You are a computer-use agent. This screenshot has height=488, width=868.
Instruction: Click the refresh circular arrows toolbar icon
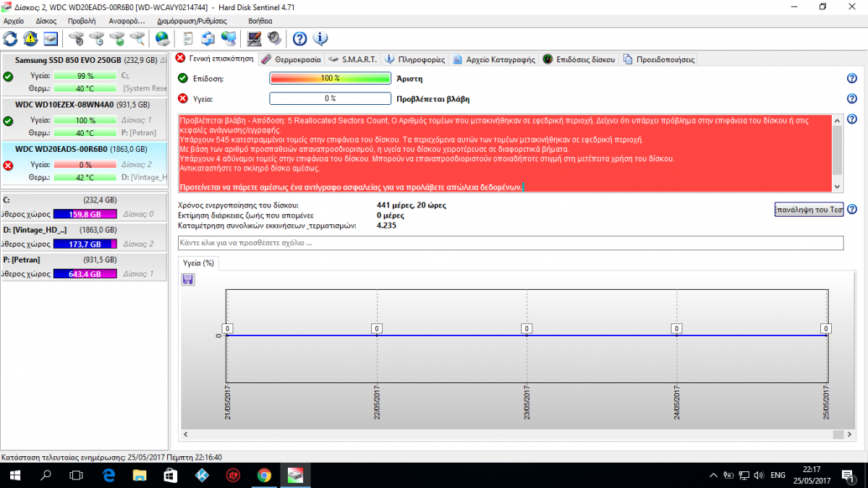[10, 38]
